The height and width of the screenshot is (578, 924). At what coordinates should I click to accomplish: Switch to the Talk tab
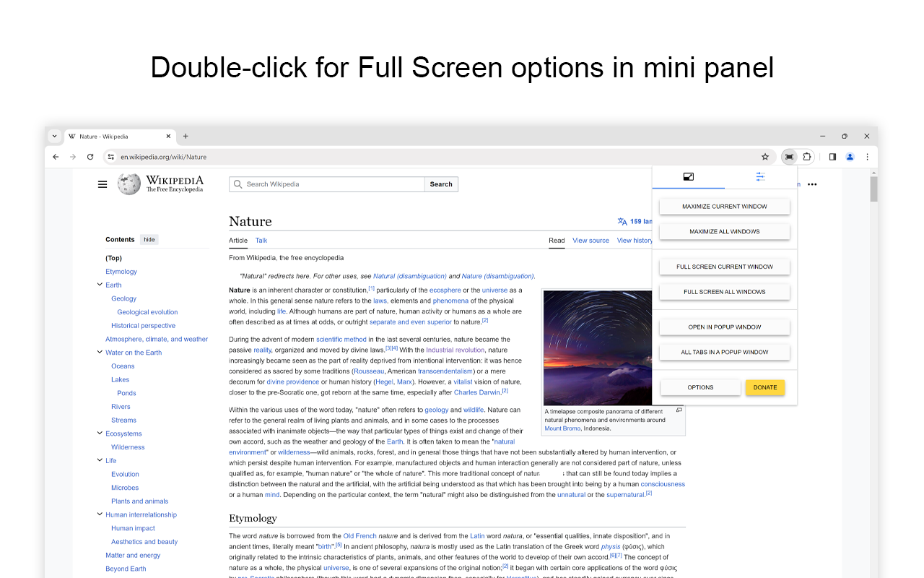pyautogui.click(x=261, y=240)
